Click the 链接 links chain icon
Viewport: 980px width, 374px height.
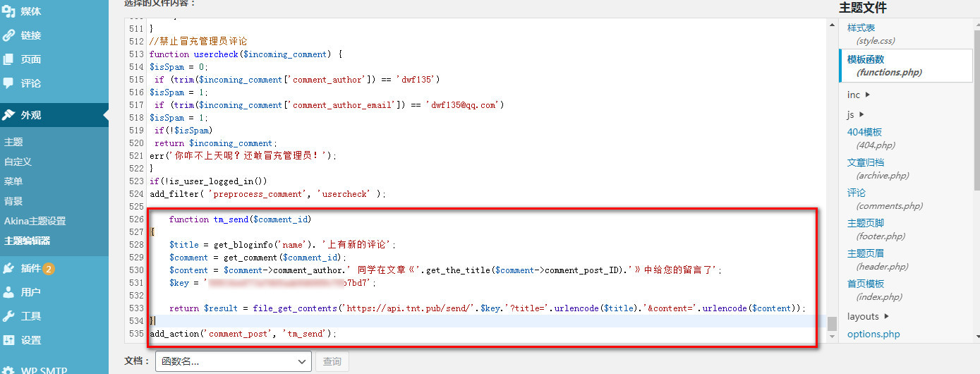[8, 35]
